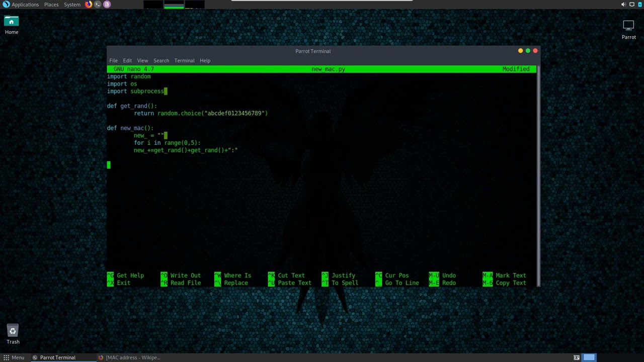
Task: Click nano 'Where Is' shortcut label
Action: coord(237,276)
